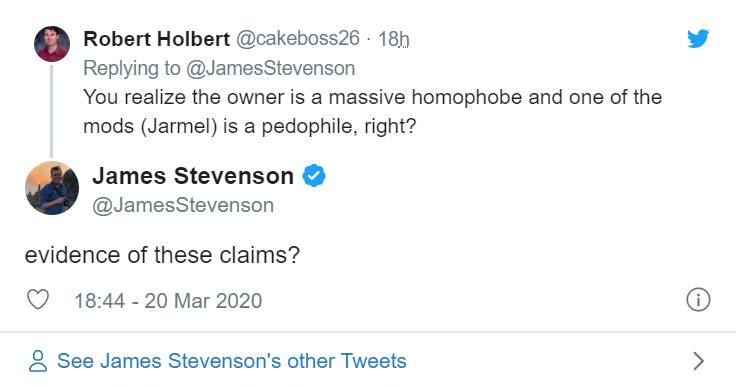Open the @cakeboss26 handle
The width and height of the screenshot is (736, 385).
[298, 39]
